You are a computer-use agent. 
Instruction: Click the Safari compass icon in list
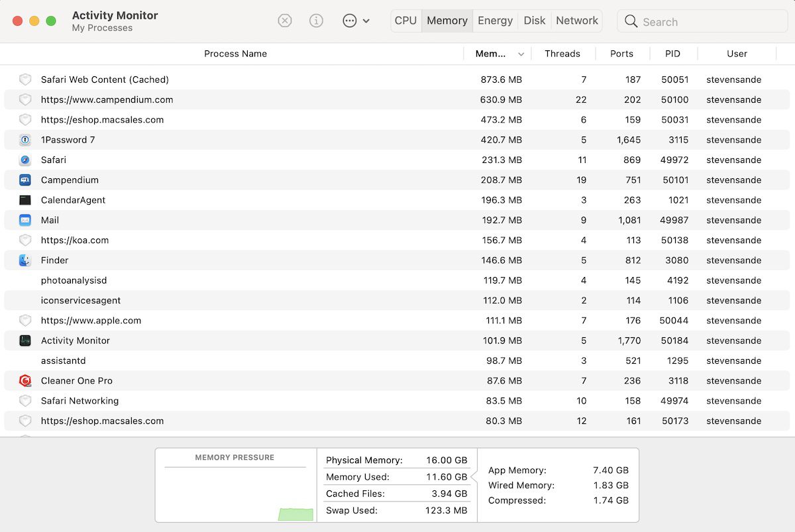[25, 160]
